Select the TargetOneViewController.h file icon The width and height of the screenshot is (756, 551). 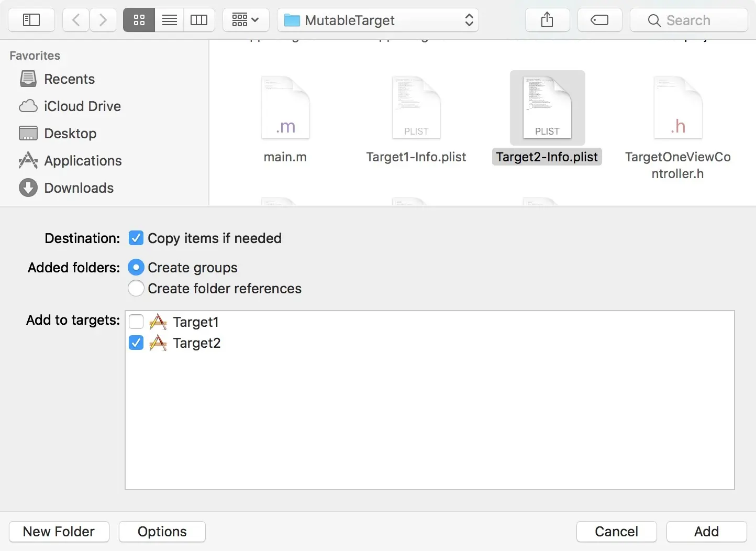[678, 108]
